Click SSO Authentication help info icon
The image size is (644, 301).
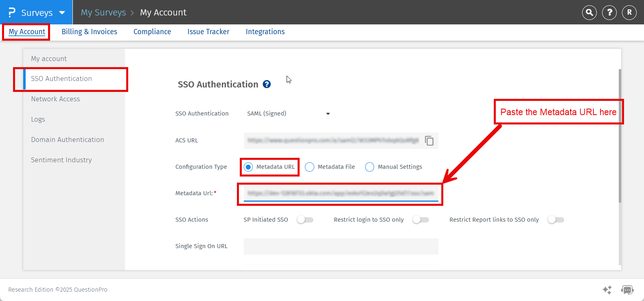tap(267, 84)
